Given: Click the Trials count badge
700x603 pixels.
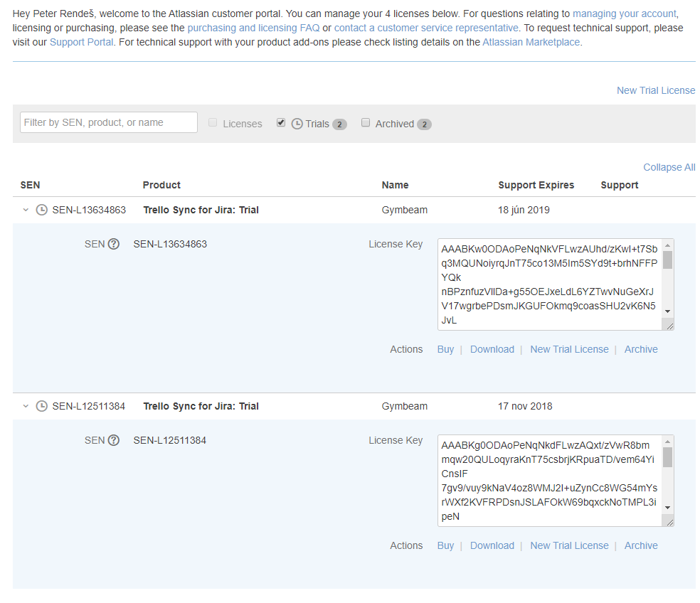Looking at the screenshot, I should click(x=339, y=124).
